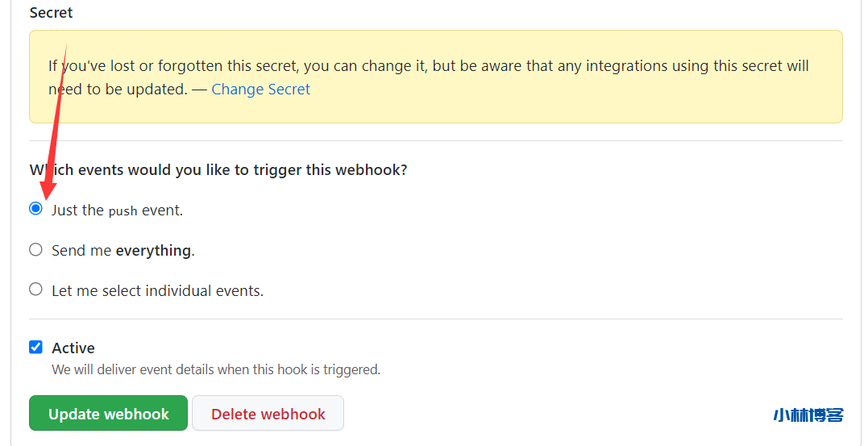The height and width of the screenshot is (446, 868).
Task: Click the 'Send me everything.' label text
Action: 123,251
